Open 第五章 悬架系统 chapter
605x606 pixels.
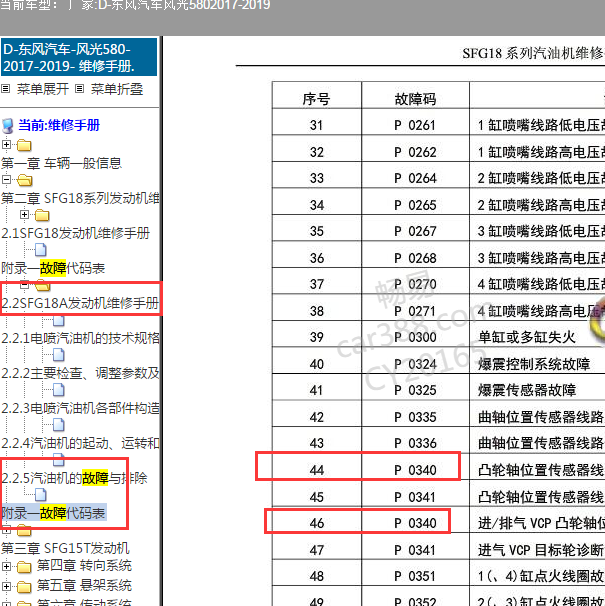coord(84,586)
